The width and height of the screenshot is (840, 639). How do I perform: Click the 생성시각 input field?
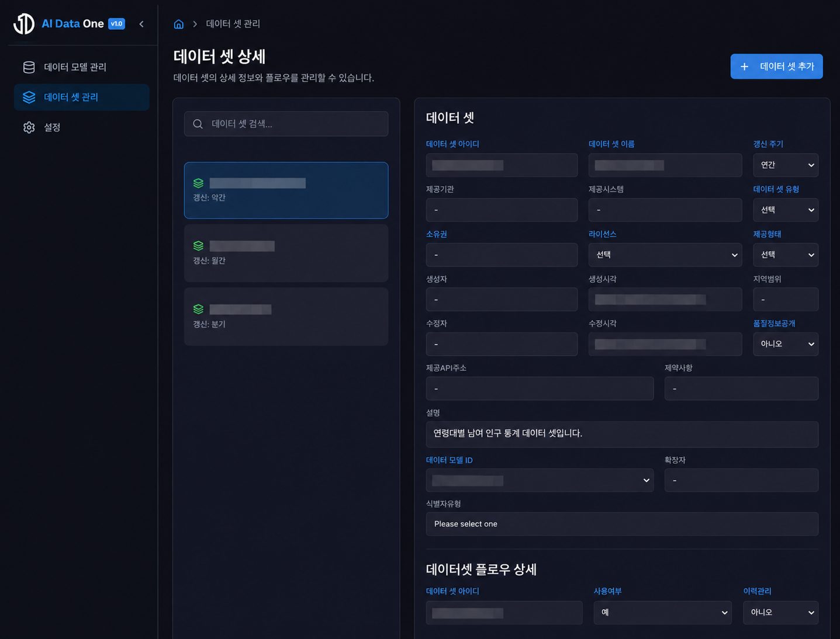click(665, 300)
